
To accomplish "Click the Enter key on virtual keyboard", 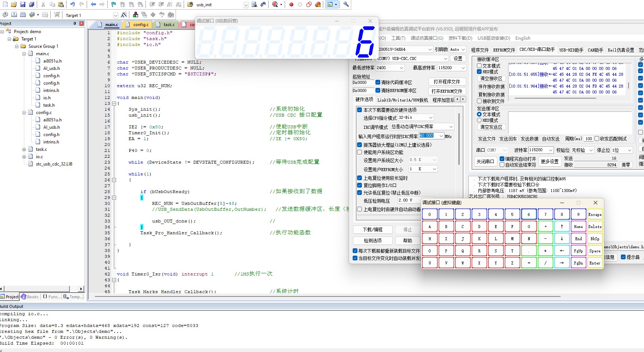I will pyautogui.click(x=595, y=263).
